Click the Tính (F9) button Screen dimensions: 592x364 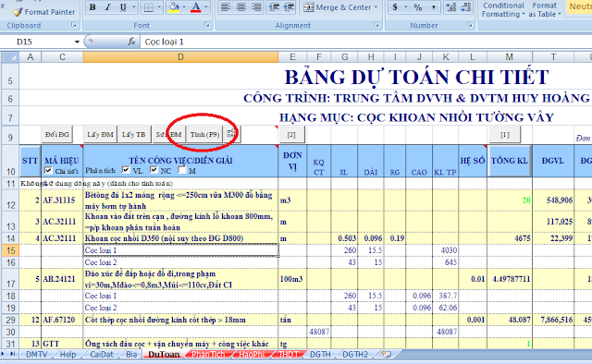(204, 134)
